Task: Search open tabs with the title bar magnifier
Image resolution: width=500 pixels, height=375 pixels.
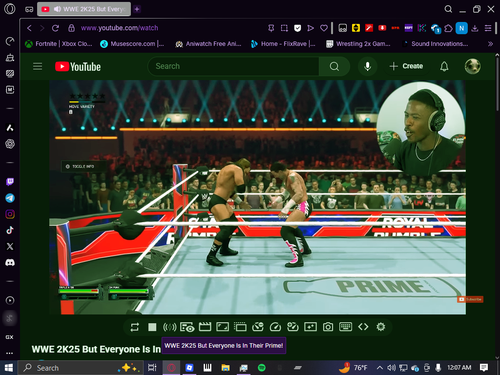Action: [448, 9]
